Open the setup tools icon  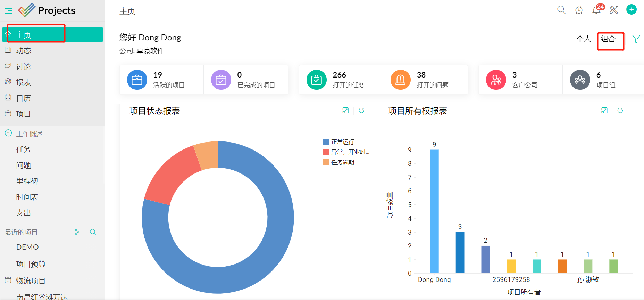[614, 10]
